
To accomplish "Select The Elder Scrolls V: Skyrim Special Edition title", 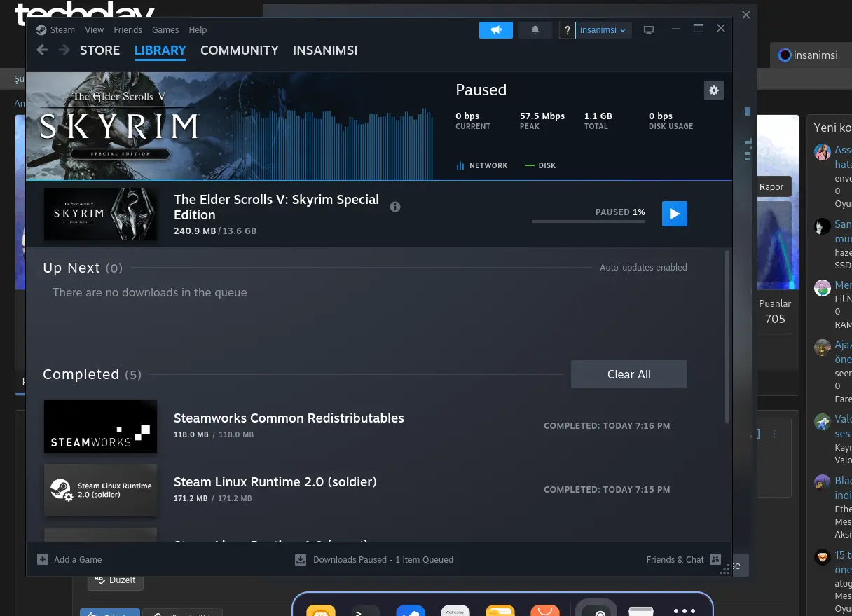I will [276, 207].
